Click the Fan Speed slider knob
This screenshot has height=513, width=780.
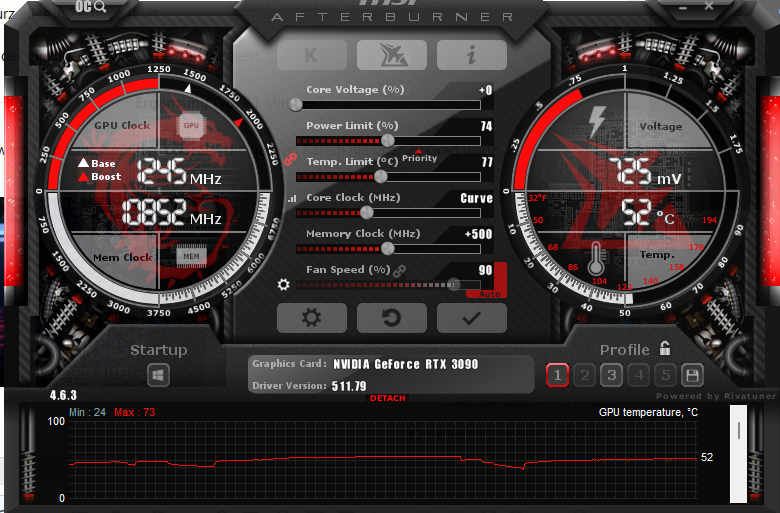pos(453,285)
